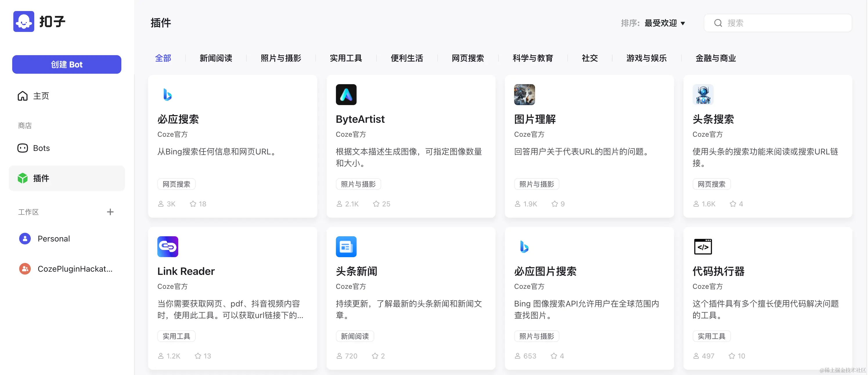868x375 pixels.
Task: Select the 实用工具 category tab
Action: click(346, 58)
